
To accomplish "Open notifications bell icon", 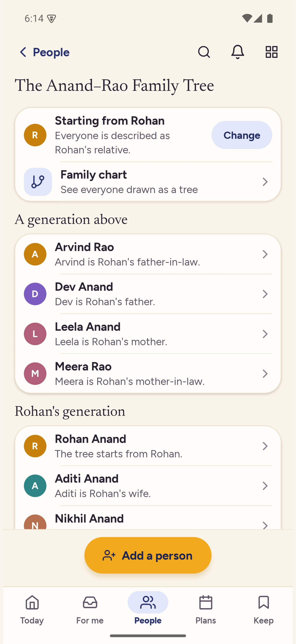I will pos(238,52).
